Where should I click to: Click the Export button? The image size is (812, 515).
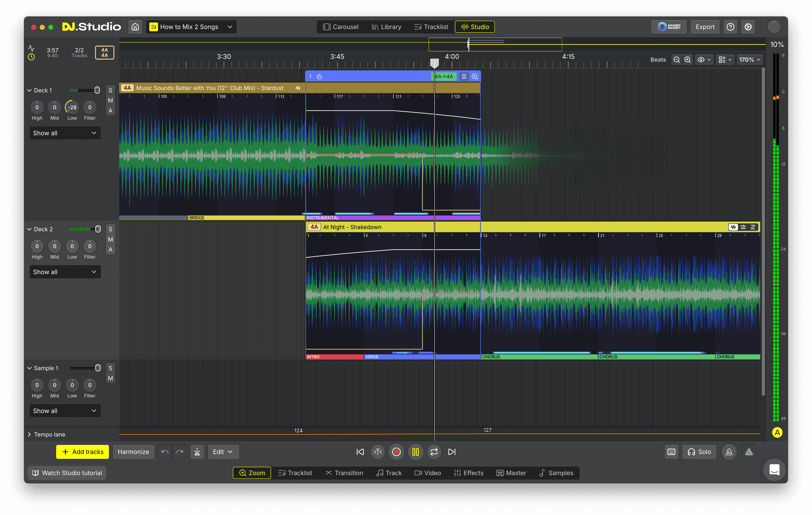705,27
